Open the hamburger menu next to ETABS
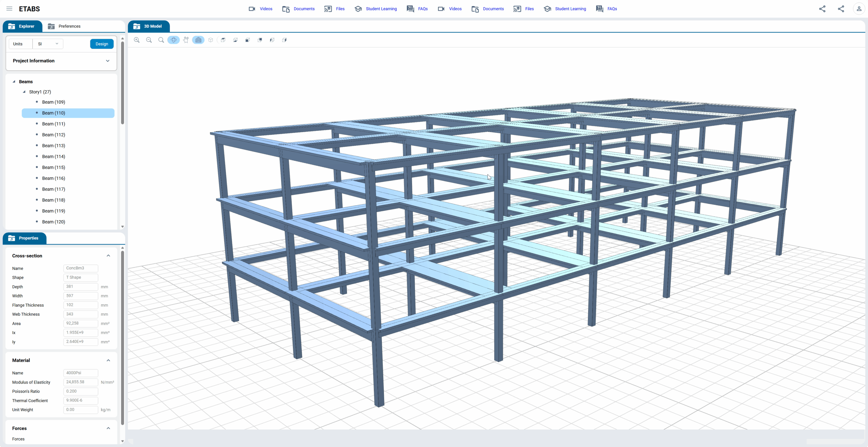This screenshot has width=868, height=447. [x=9, y=9]
